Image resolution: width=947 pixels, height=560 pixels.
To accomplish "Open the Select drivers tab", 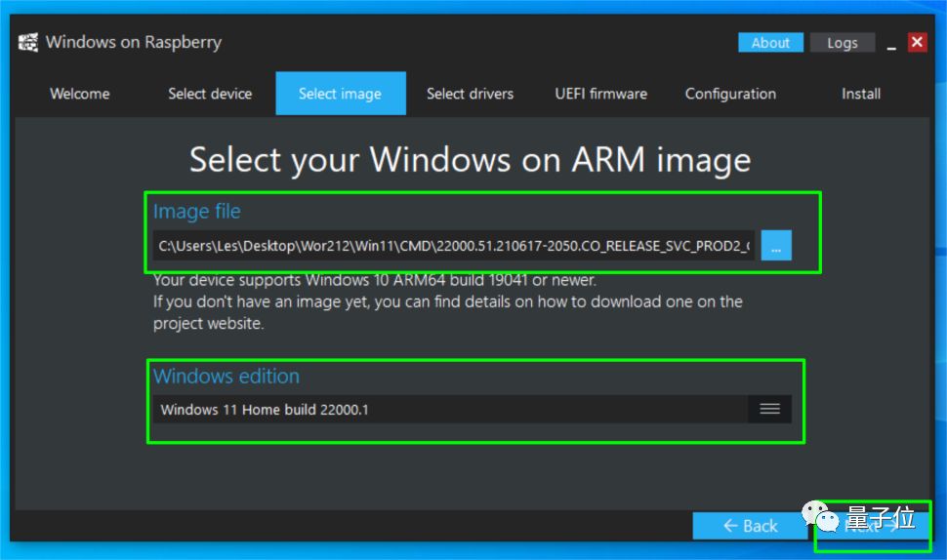I will [x=470, y=94].
